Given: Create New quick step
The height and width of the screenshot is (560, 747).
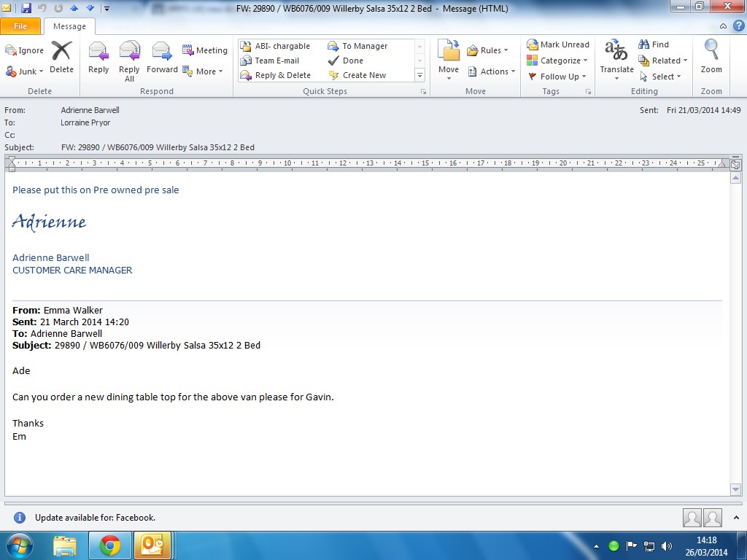Looking at the screenshot, I should tap(357, 75).
